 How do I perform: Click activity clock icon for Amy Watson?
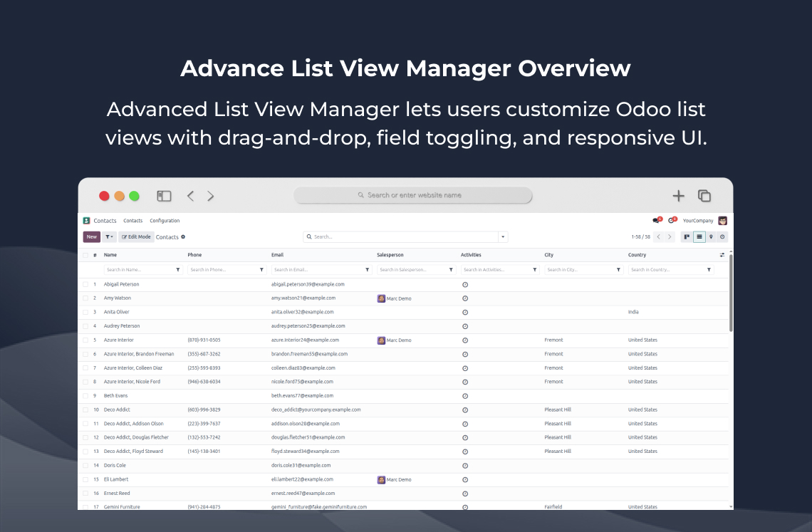(465, 298)
